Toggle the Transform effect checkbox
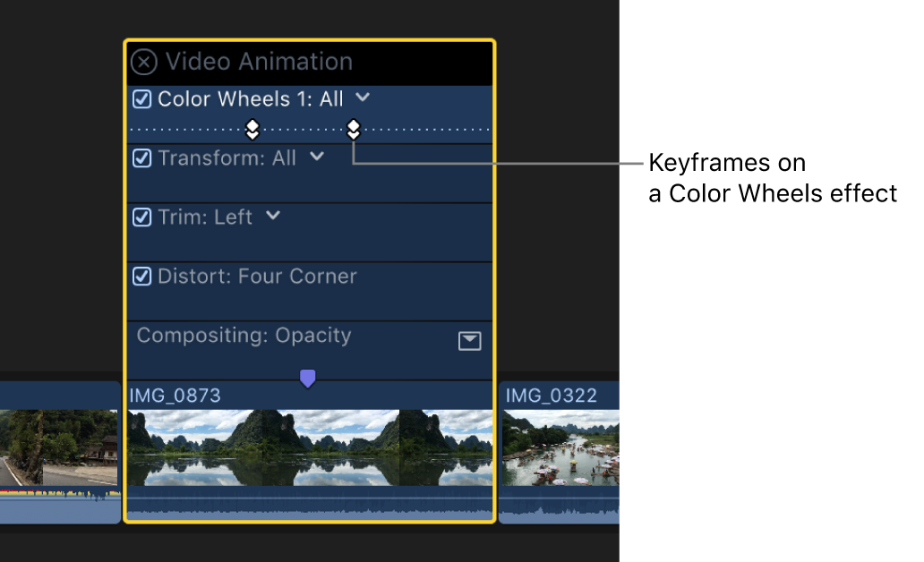 [141, 158]
